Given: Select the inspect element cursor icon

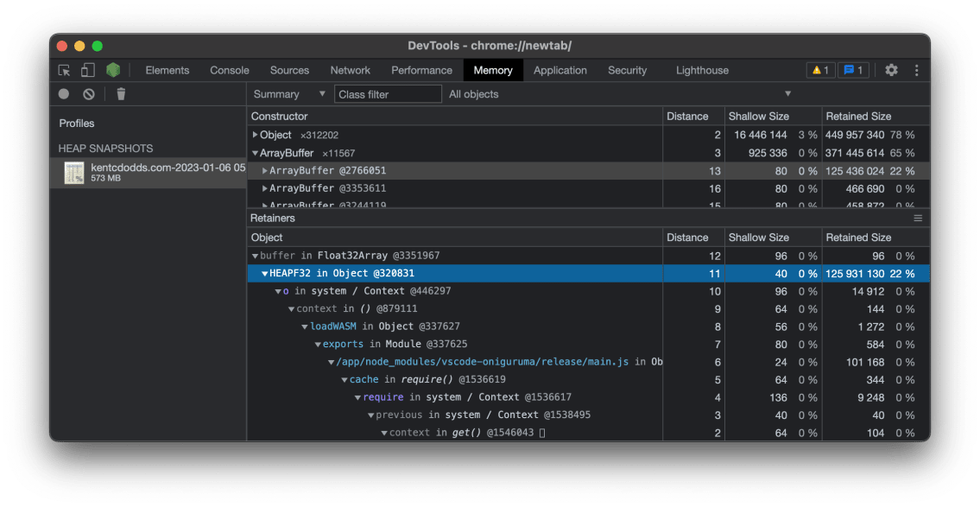Looking at the screenshot, I should tap(63, 70).
